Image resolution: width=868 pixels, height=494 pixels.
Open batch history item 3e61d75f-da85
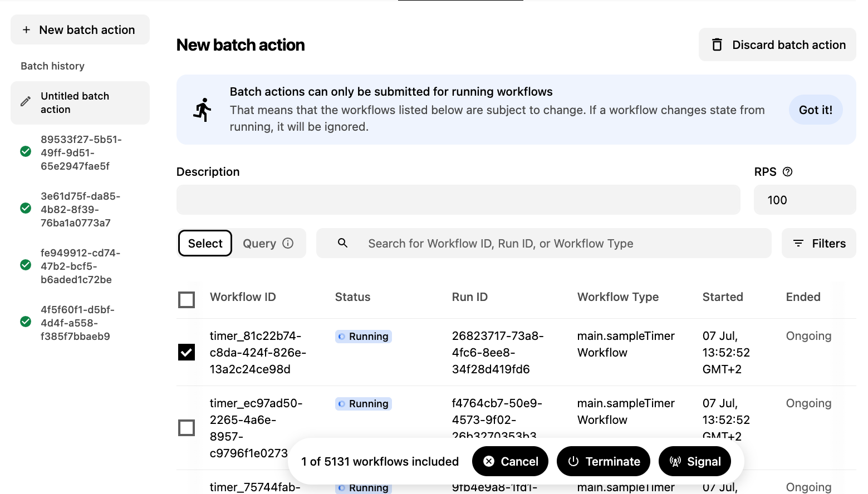click(80, 209)
